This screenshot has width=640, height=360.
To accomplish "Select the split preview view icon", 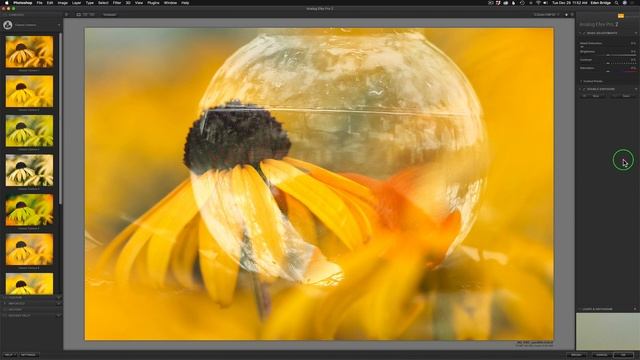I will [x=85, y=14].
